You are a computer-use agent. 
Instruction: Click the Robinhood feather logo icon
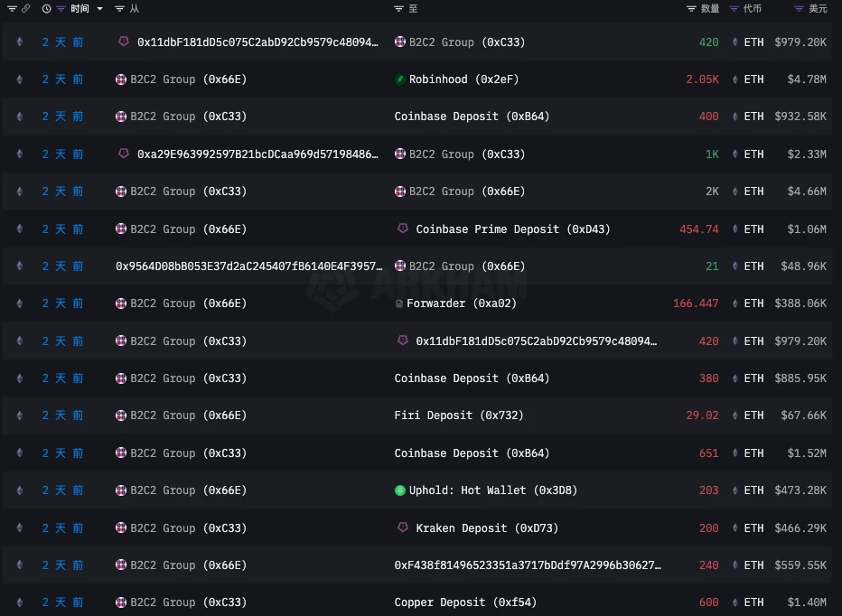pos(399,79)
